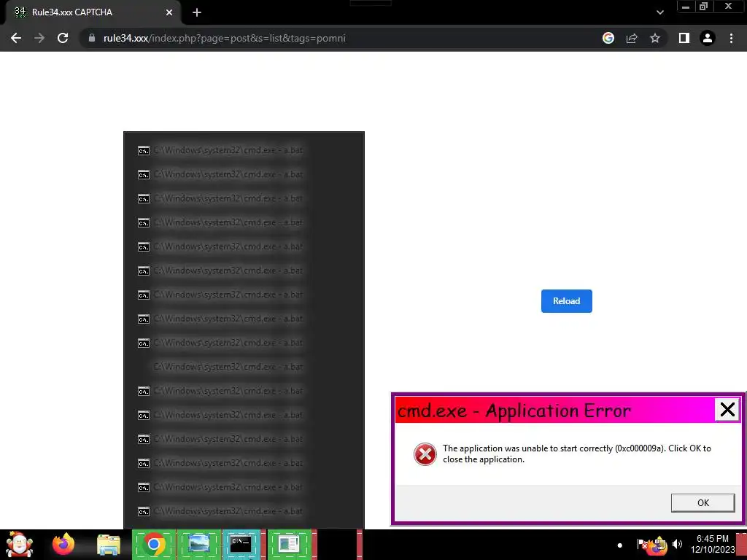
Task: Reload the page from the browser toolbar
Action: [x=63, y=38]
